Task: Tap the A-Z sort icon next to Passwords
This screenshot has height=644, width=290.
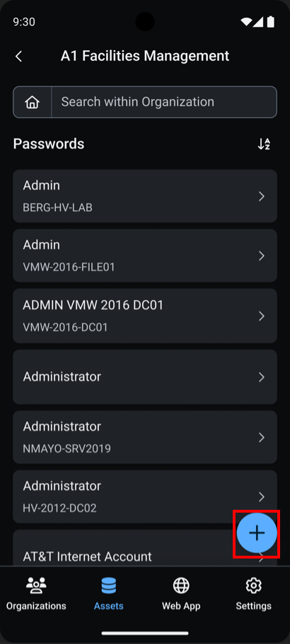Action: pyautogui.click(x=264, y=144)
